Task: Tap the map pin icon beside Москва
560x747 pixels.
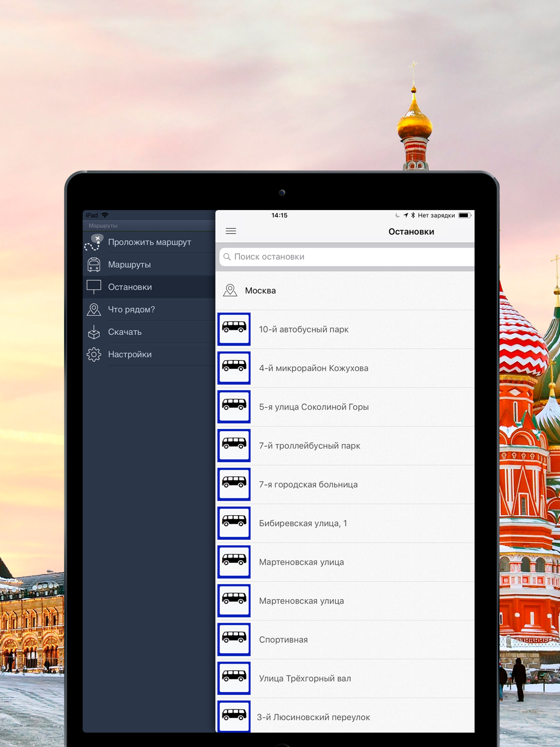Action: pyautogui.click(x=230, y=291)
